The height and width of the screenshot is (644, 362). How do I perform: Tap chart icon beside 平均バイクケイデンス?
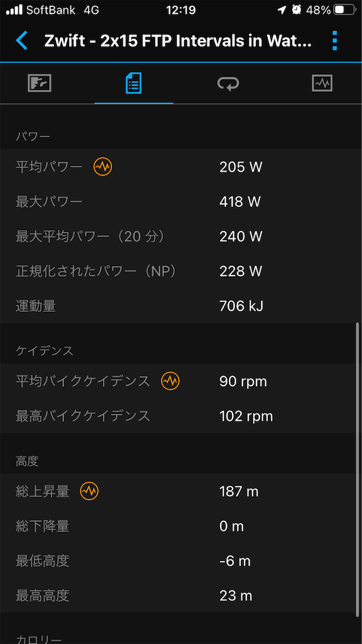point(170,382)
